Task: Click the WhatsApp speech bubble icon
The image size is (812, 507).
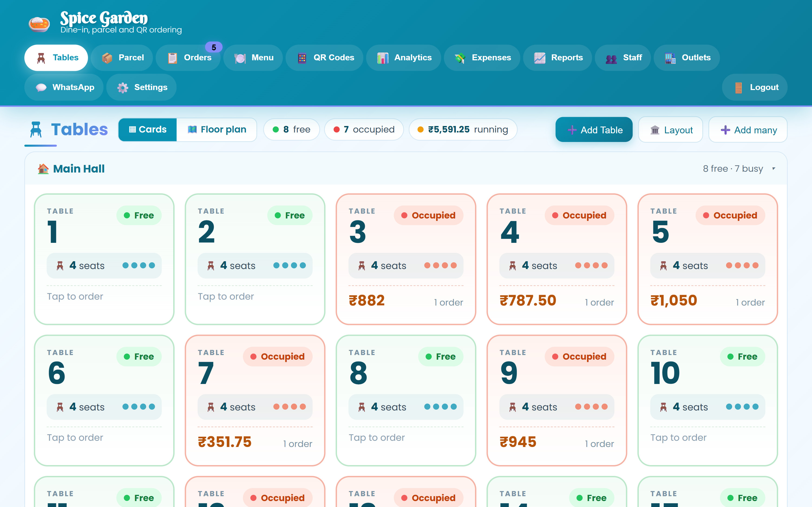Action: 41,88
